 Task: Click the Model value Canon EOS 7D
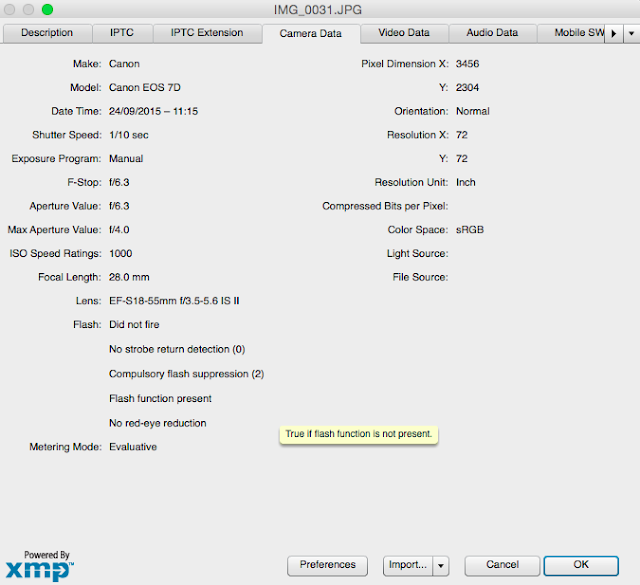[x=145, y=88]
